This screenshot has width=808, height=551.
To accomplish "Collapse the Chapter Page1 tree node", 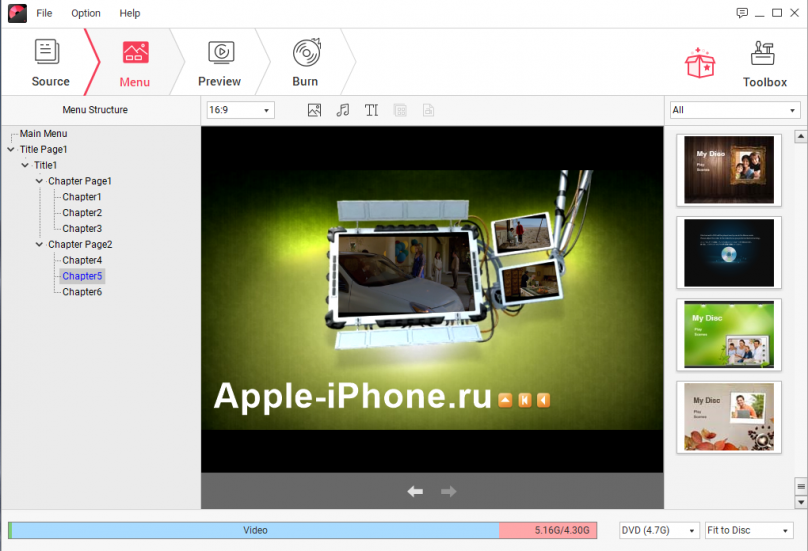I will click(x=39, y=181).
